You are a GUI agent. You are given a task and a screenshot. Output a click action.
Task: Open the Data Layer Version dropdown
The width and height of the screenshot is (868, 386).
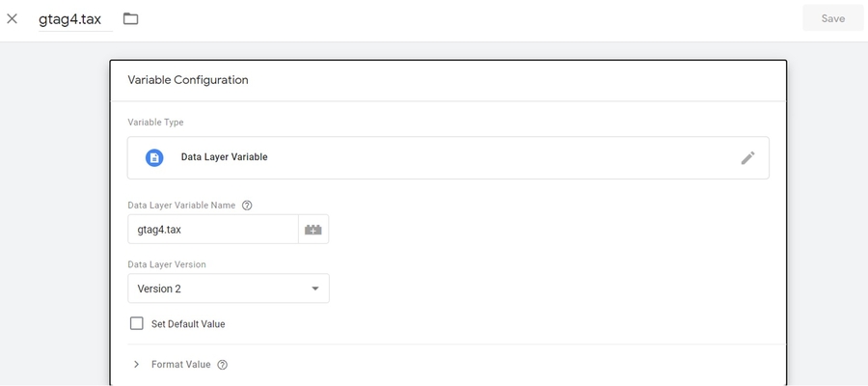coord(229,289)
